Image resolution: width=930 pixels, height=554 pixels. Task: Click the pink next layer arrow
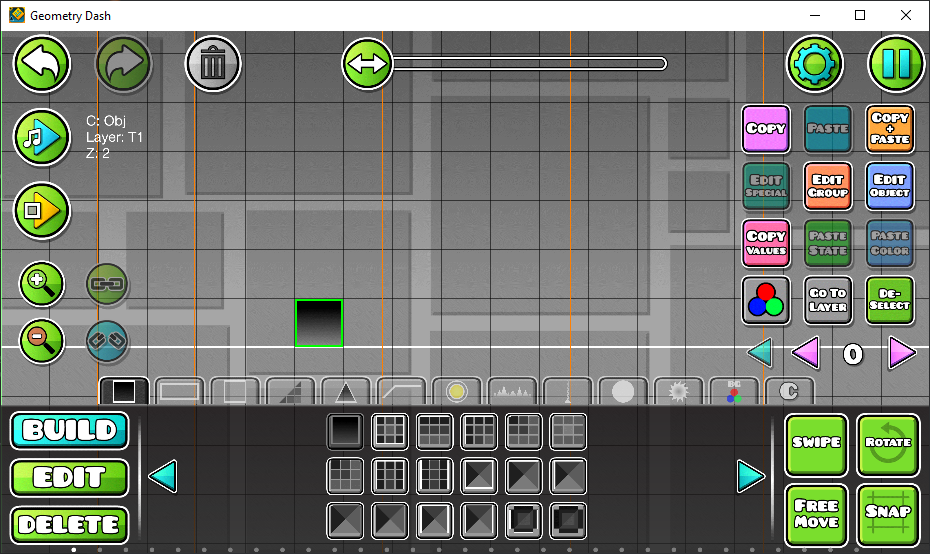click(x=902, y=353)
